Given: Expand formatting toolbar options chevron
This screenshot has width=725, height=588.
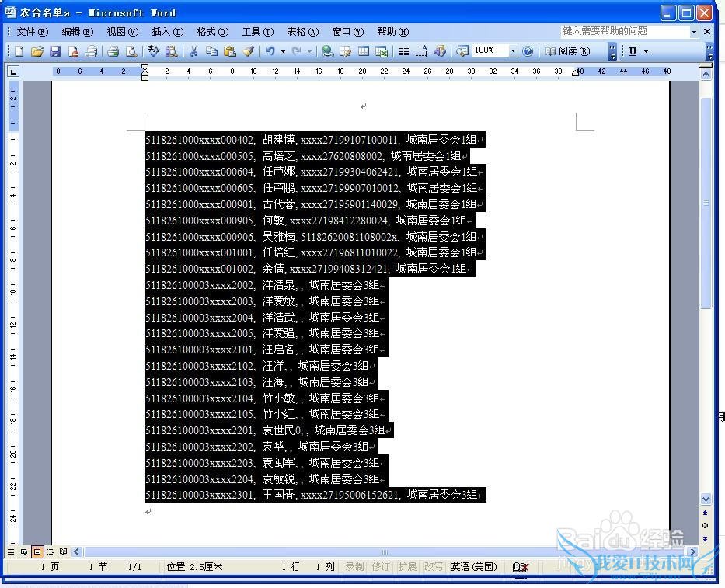Looking at the screenshot, I should point(709,51).
